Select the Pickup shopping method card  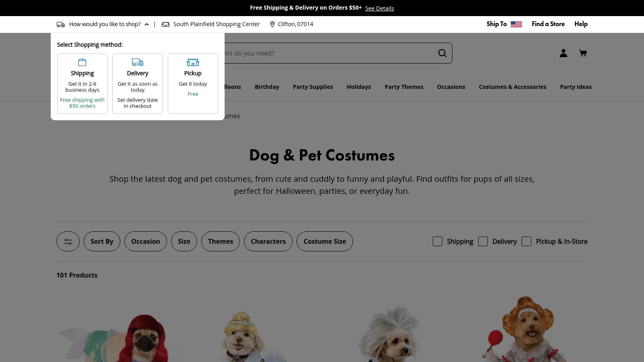coord(193,83)
